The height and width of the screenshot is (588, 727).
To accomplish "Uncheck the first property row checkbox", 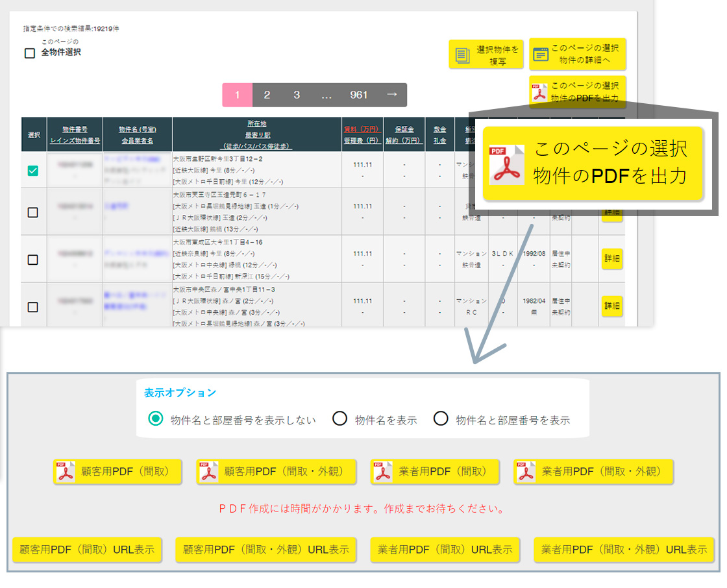I will [x=33, y=170].
